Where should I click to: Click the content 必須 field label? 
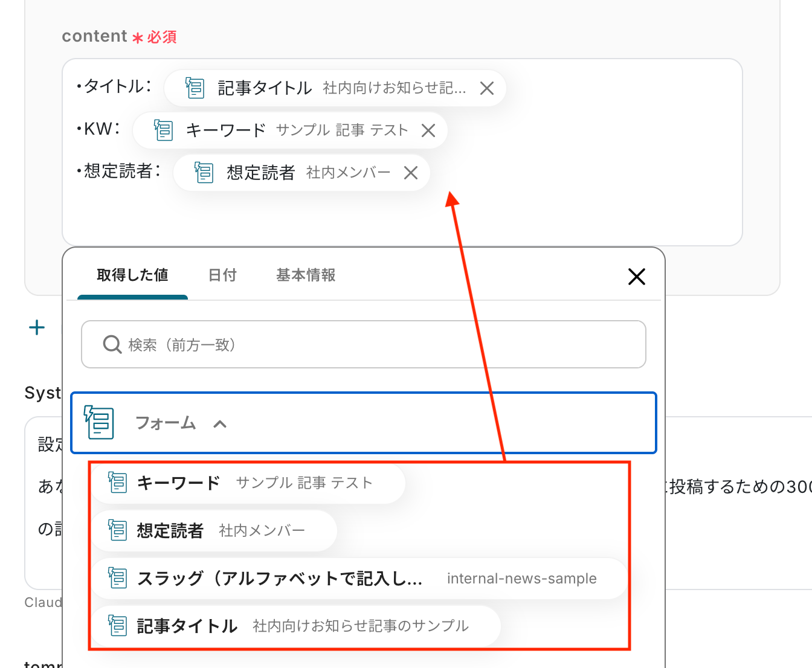[119, 36]
